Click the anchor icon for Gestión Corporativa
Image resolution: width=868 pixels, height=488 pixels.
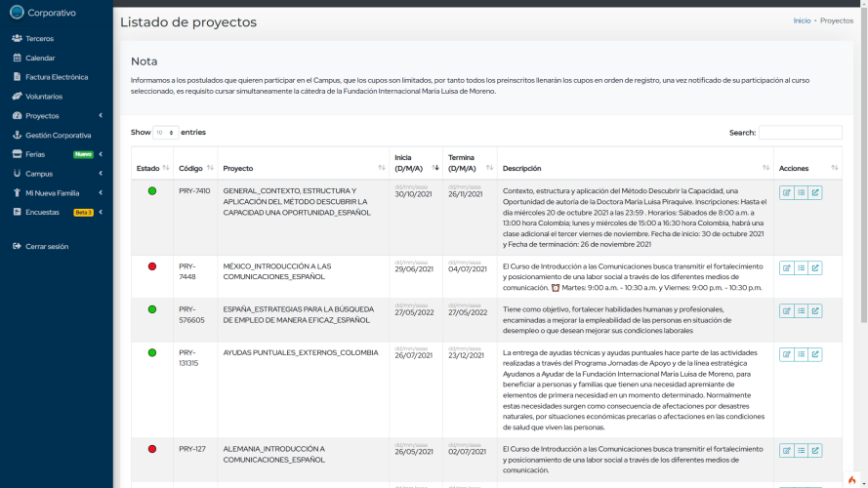pos(17,136)
